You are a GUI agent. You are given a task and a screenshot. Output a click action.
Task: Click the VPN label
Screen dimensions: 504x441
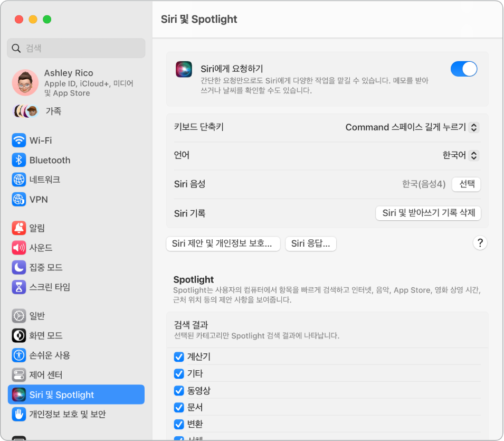tap(39, 200)
